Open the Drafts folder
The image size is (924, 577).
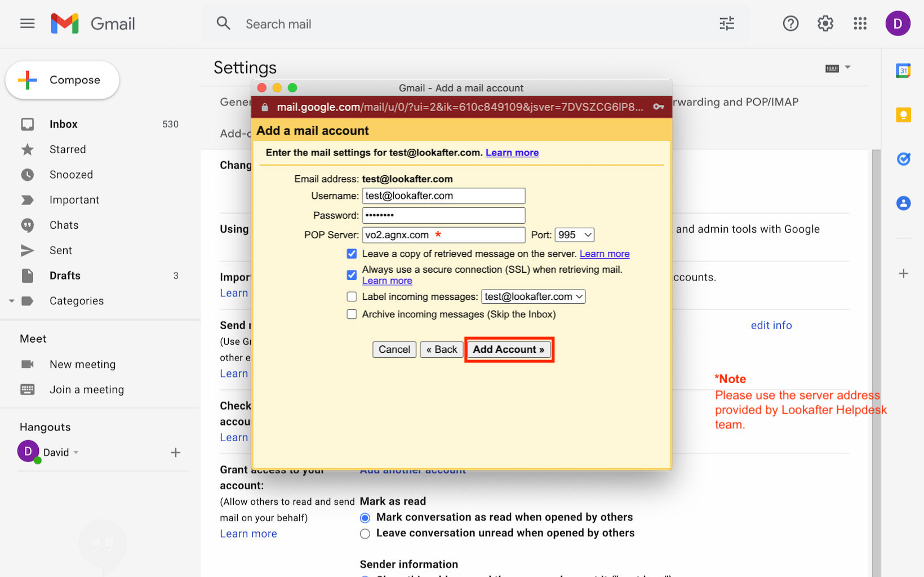tap(65, 276)
